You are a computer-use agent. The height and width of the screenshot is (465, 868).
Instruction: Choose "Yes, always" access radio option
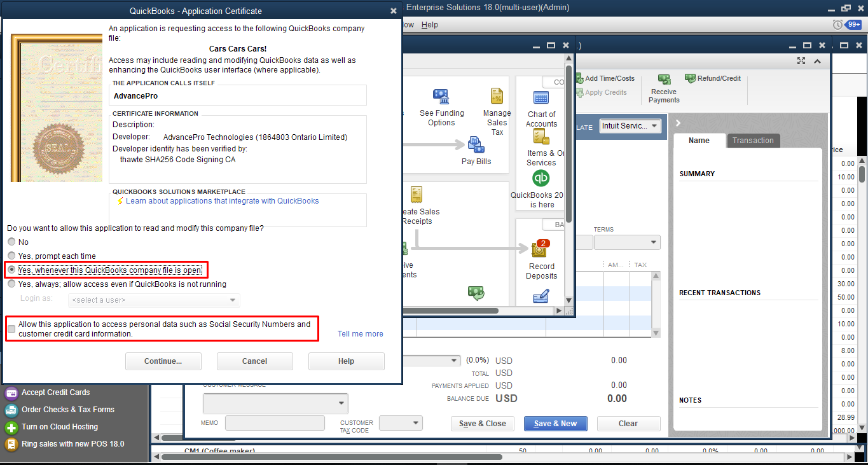11,284
